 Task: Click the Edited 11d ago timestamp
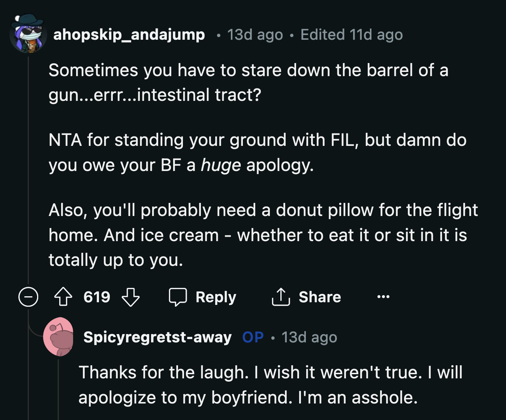coord(351,34)
